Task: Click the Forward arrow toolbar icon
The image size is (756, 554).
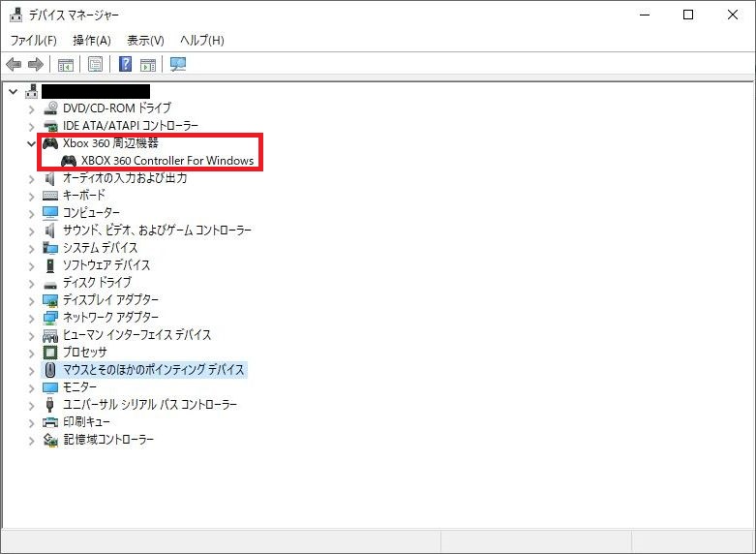Action: coord(36,64)
